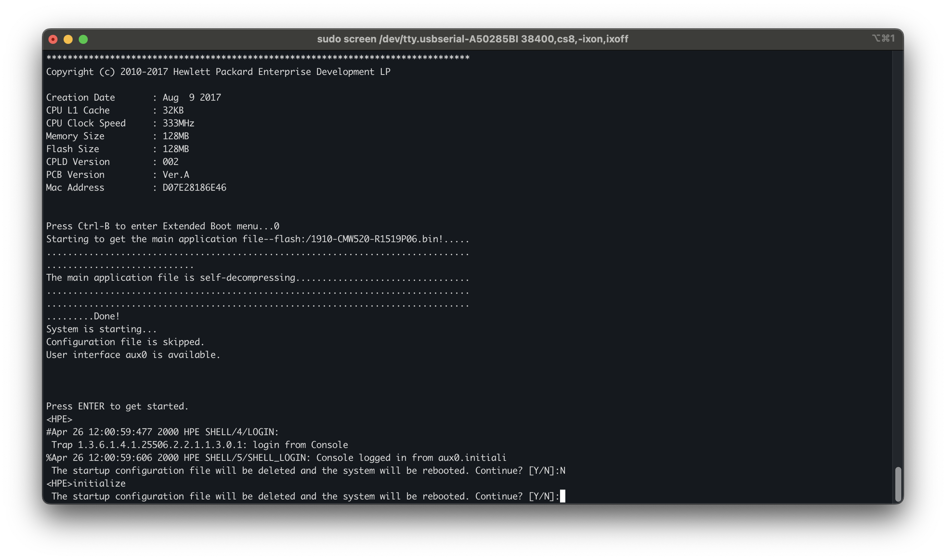This screenshot has height=560, width=946.
Task: Click the CPU Clock Speed 333MHz value
Action: tap(178, 123)
